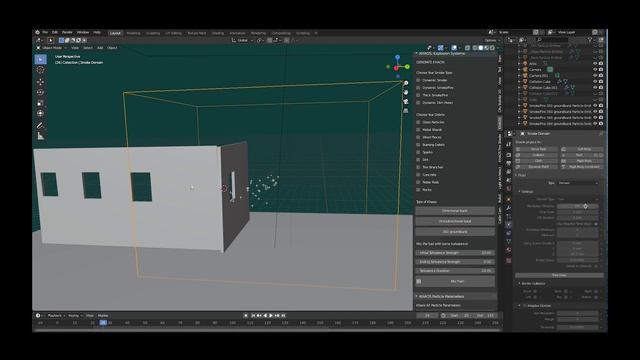Enable the Glass Particles checkbox
640x360 pixels.
tap(418, 122)
